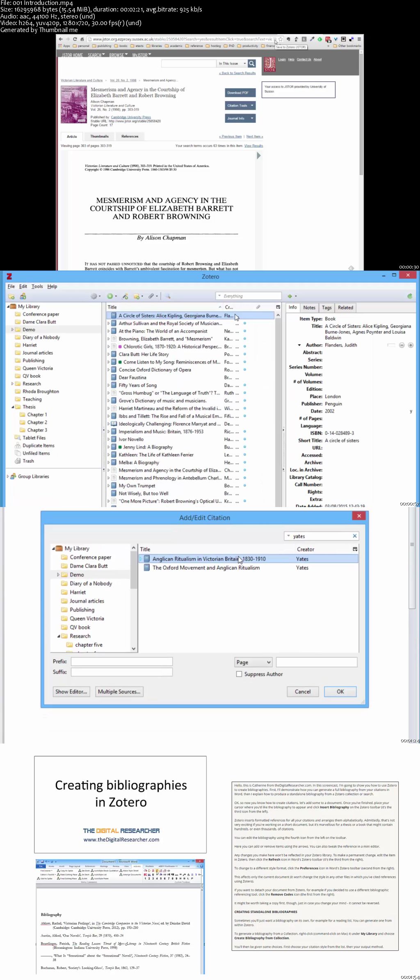Image resolution: width=420 pixels, height=980 pixels.
Task: Clear the 'yates' search with X icon
Action: 355,536
